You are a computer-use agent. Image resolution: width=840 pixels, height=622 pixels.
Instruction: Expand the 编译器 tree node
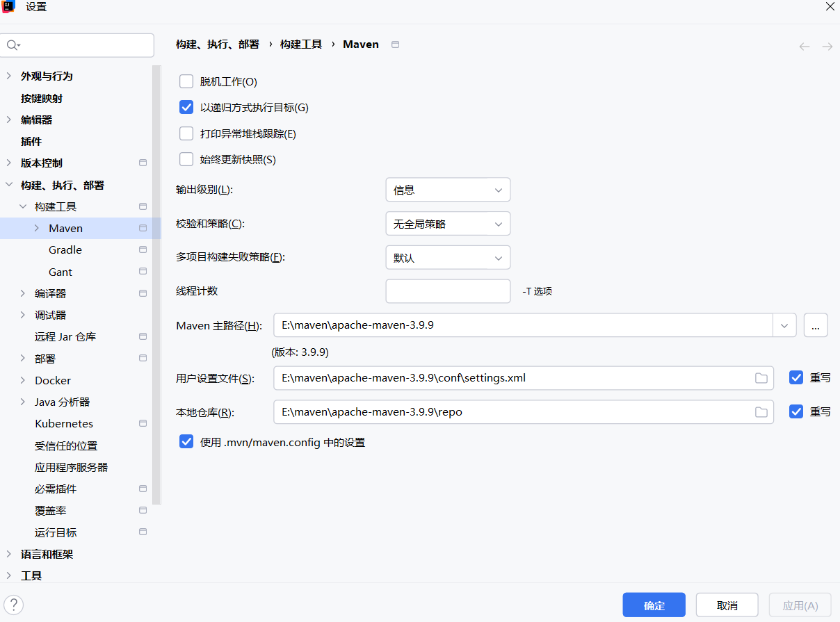23,293
